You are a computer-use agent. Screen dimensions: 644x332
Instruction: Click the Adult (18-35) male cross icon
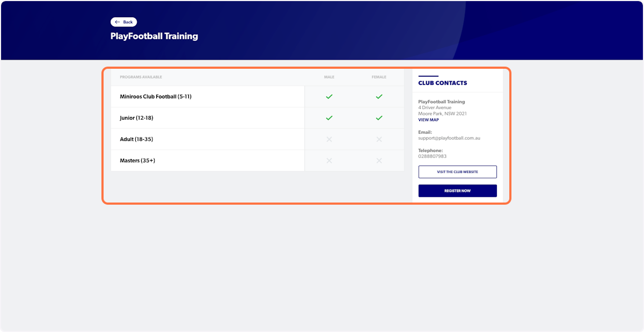pyautogui.click(x=329, y=139)
